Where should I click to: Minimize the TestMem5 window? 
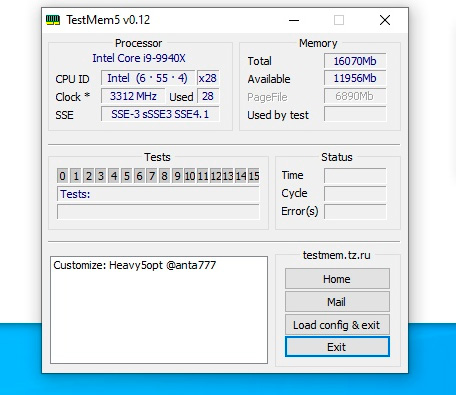pos(294,20)
